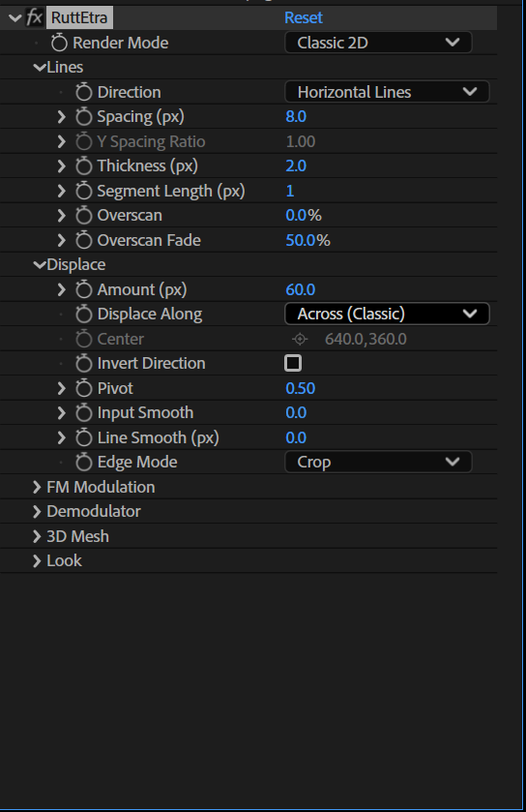Image resolution: width=526 pixels, height=812 pixels.
Task: Enable stopwatch for Overscan Fade
Action: click(84, 240)
